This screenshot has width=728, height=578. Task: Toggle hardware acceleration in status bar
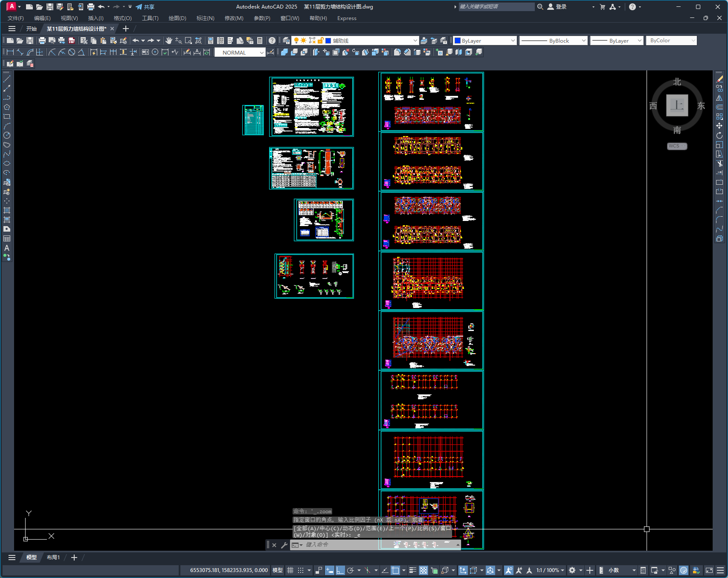pos(684,570)
